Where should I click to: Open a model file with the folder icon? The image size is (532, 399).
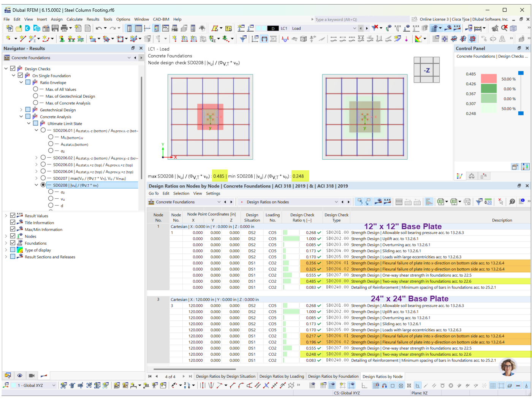[19, 28]
